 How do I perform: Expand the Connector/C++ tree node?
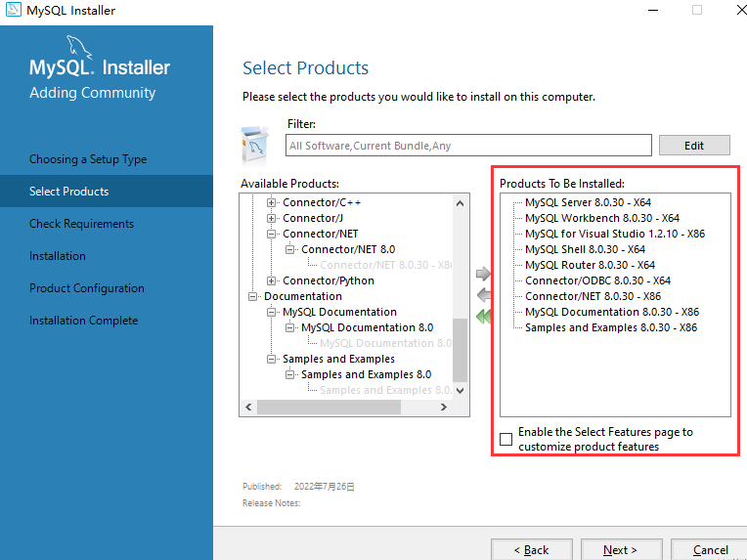pos(272,202)
